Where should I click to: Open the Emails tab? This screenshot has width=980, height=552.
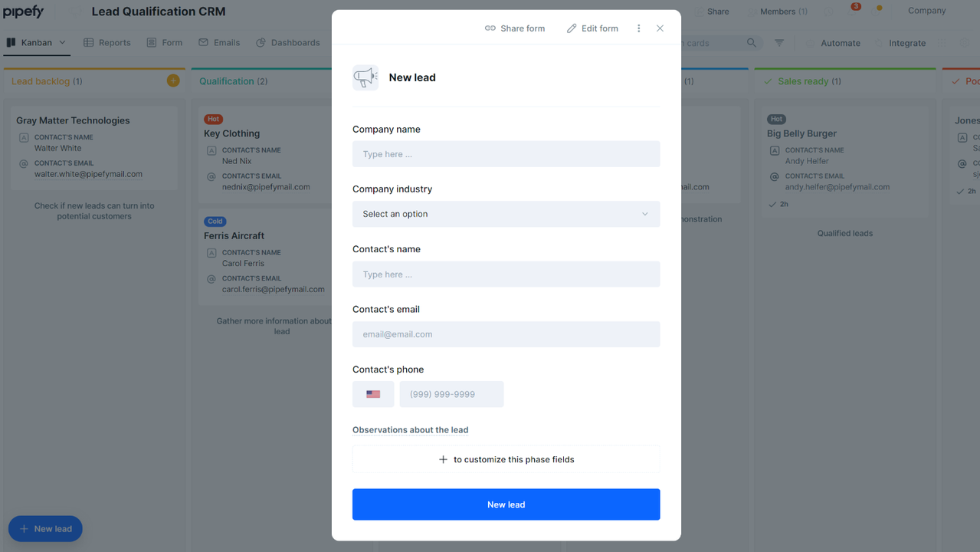(x=219, y=43)
